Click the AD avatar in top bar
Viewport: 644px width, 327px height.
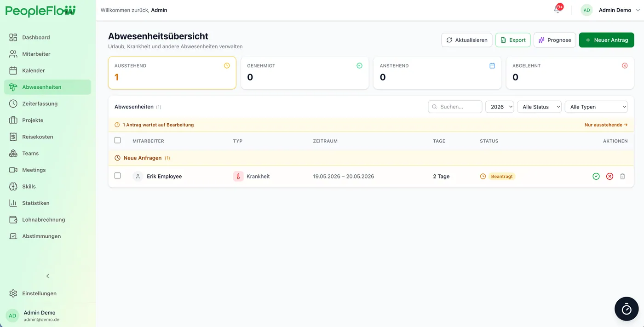coord(586,10)
